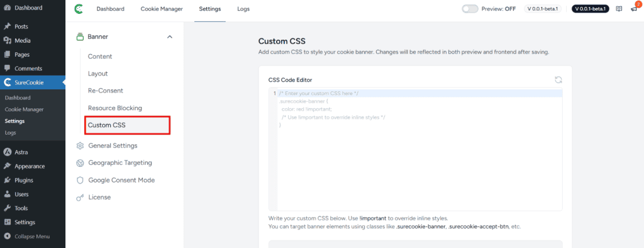This screenshot has height=248, width=644.
Task: Click the Preview: OFF label text
Action: (498, 9)
